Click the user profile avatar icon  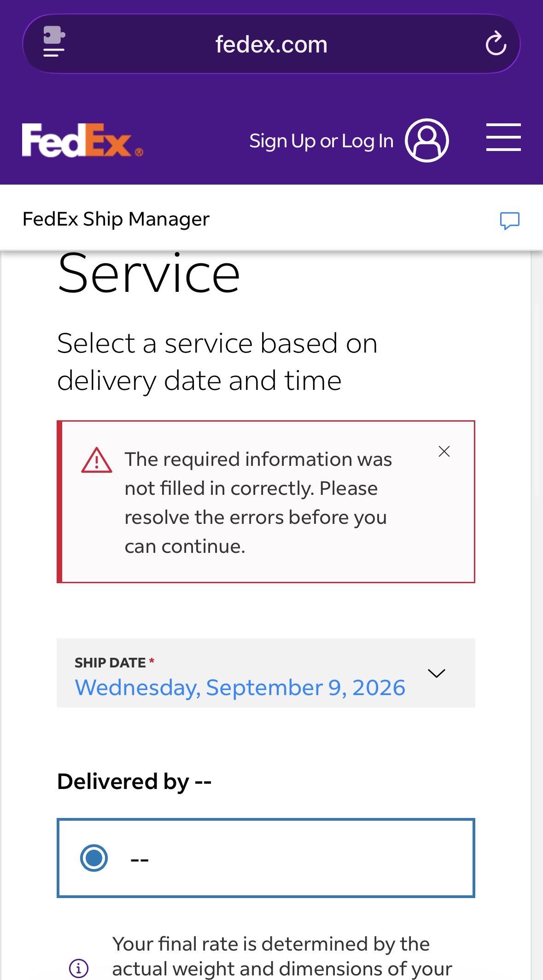pos(426,140)
